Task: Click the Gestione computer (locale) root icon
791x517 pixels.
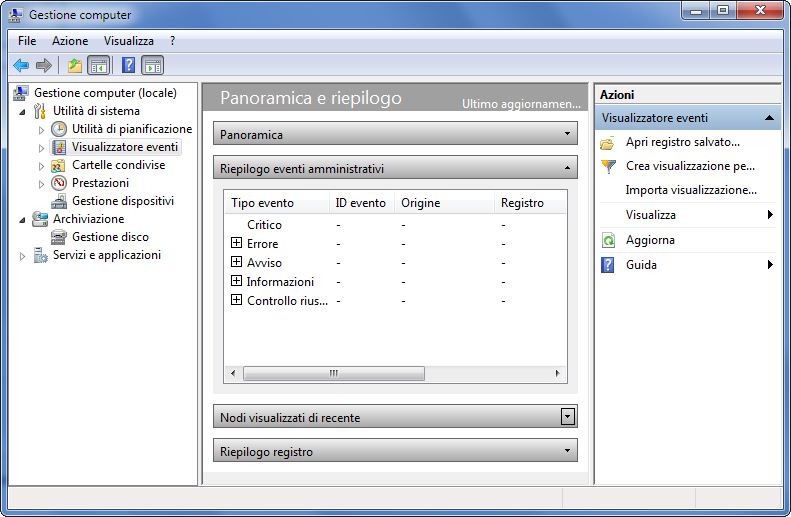Action: pos(21,93)
